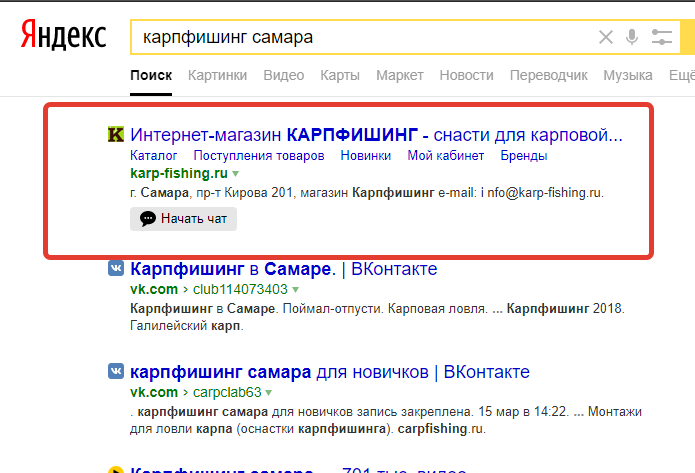
Task: Clear the search query with X icon
Action: [606, 38]
